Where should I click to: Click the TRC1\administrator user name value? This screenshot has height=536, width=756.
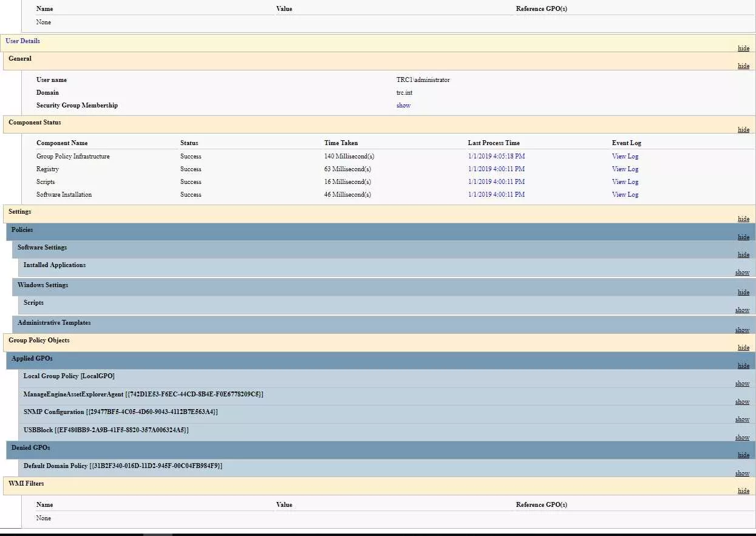[423, 80]
